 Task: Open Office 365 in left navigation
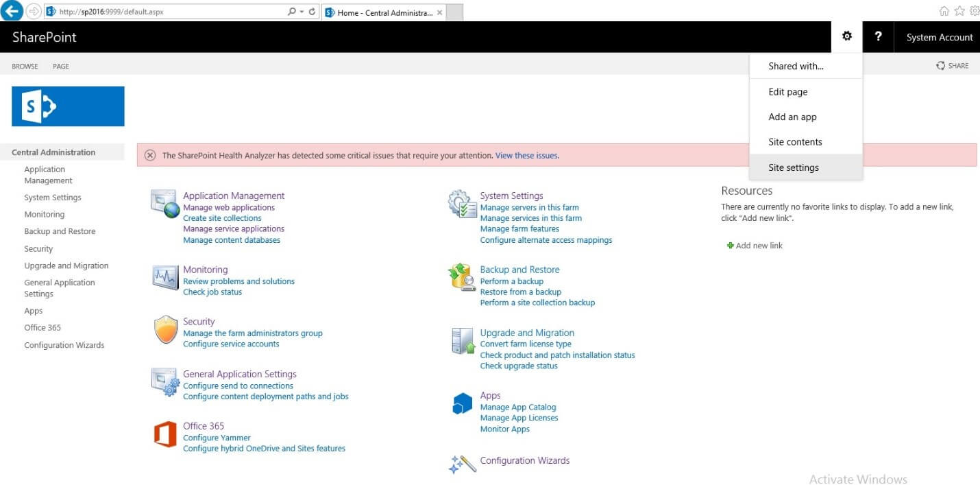tap(42, 328)
